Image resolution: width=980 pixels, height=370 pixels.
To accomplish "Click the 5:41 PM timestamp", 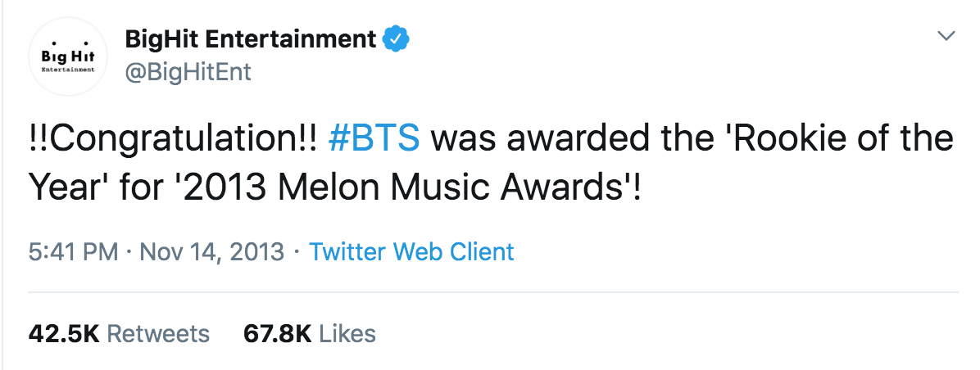I will point(73,252).
